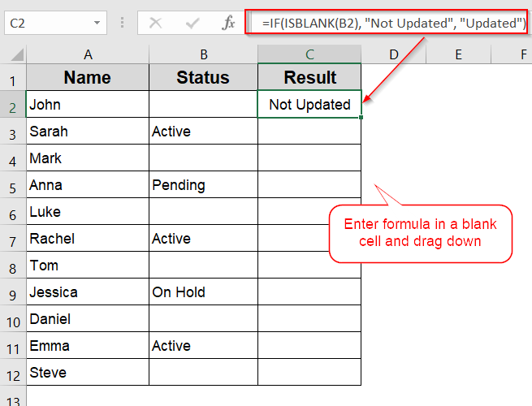Viewport: 532px width, 406px height.
Task: Click the Result header cell
Action: 309,77
